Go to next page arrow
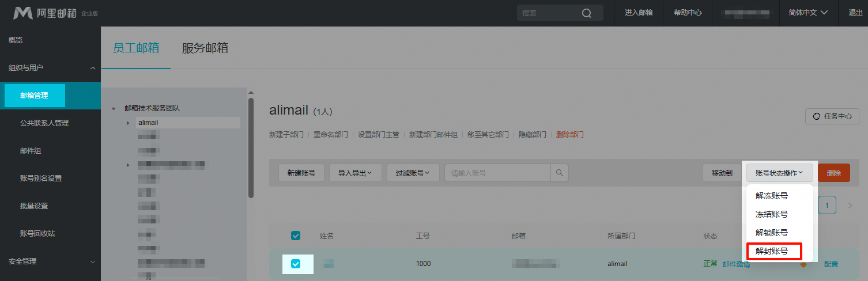The image size is (868, 281). (850, 206)
